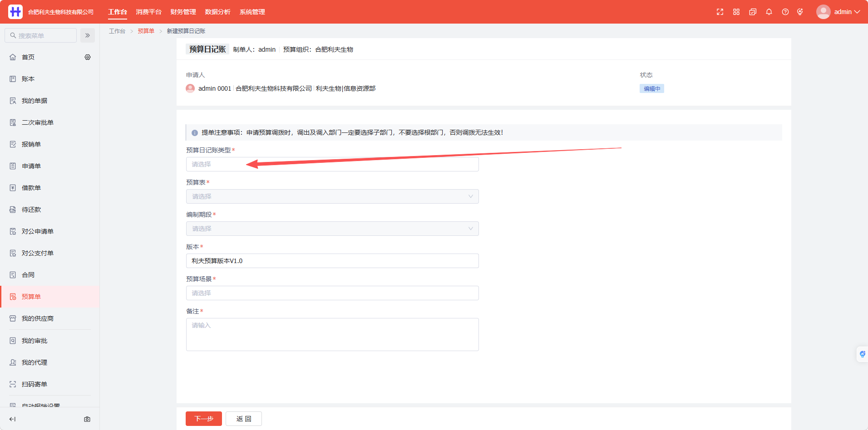The width and height of the screenshot is (868, 430).
Task: Open the 预算表 dropdown
Action: 332,196
